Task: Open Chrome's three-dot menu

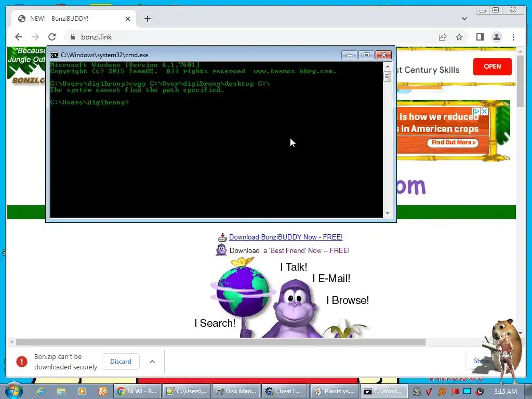Action: pyautogui.click(x=513, y=37)
